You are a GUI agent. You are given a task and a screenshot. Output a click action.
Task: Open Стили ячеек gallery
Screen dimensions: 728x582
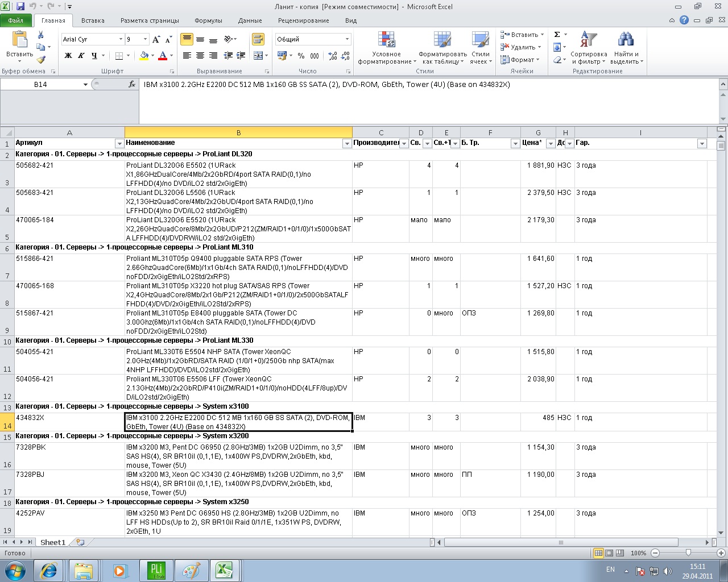[x=481, y=48]
